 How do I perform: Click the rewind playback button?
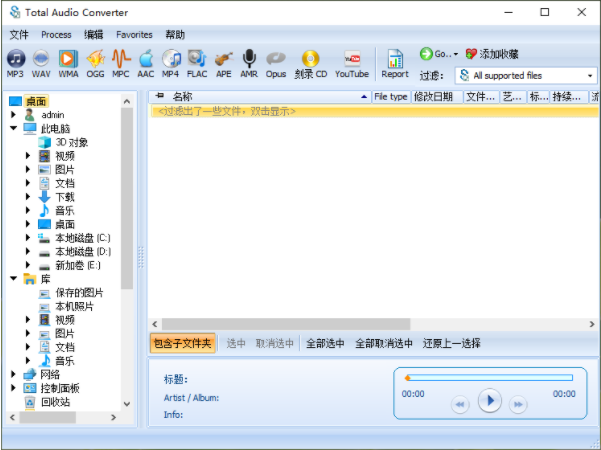pos(460,404)
